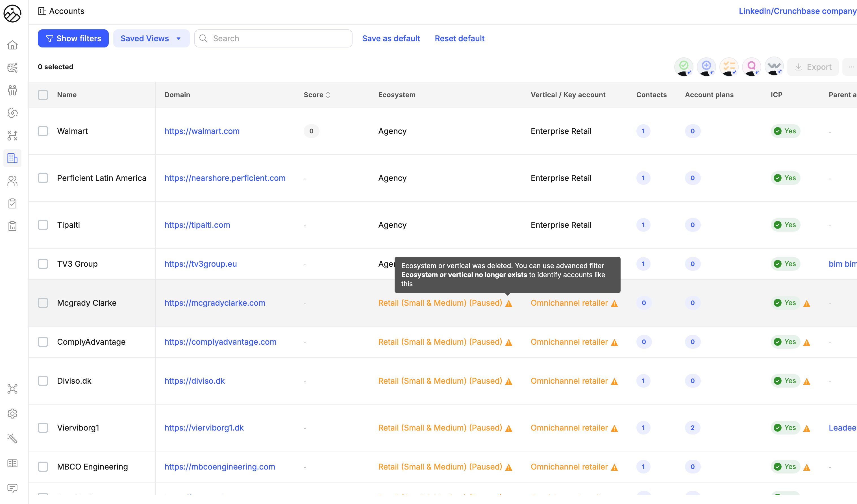The width and height of the screenshot is (857, 504).
Task: Check the Walmart row checkbox
Action: (43, 131)
